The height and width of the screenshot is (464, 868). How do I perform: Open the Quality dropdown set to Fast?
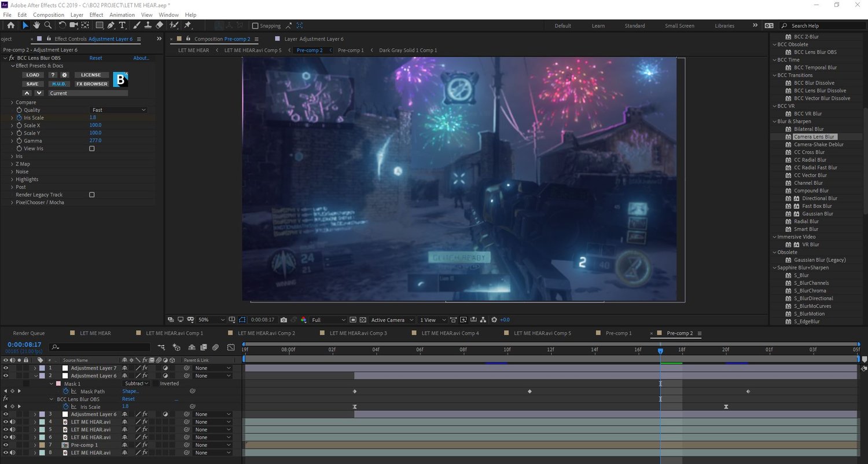[x=119, y=110]
